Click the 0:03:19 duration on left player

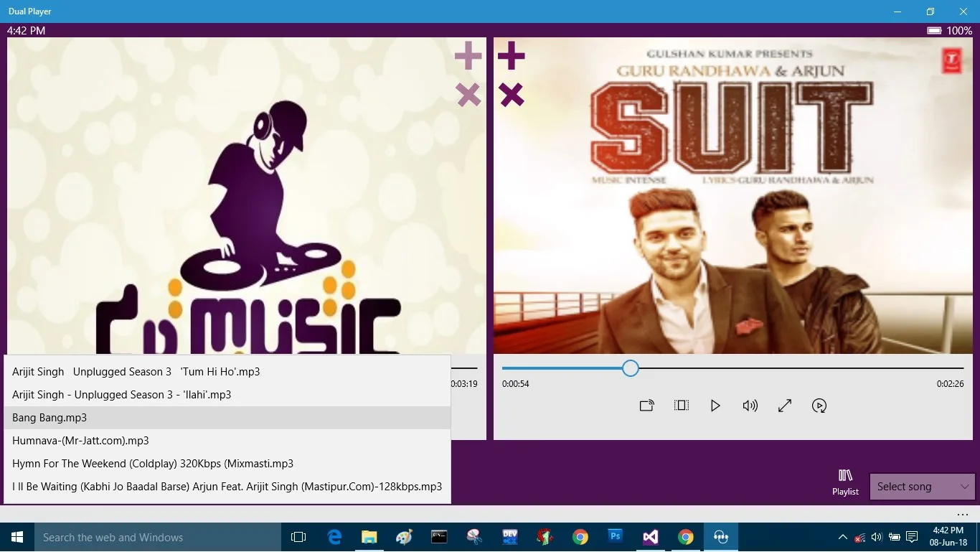pyautogui.click(x=463, y=384)
